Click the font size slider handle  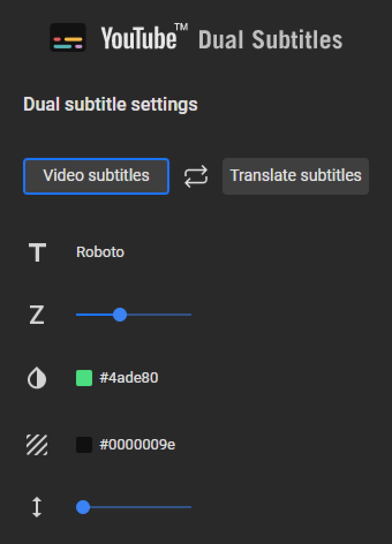click(x=119, y=315)
